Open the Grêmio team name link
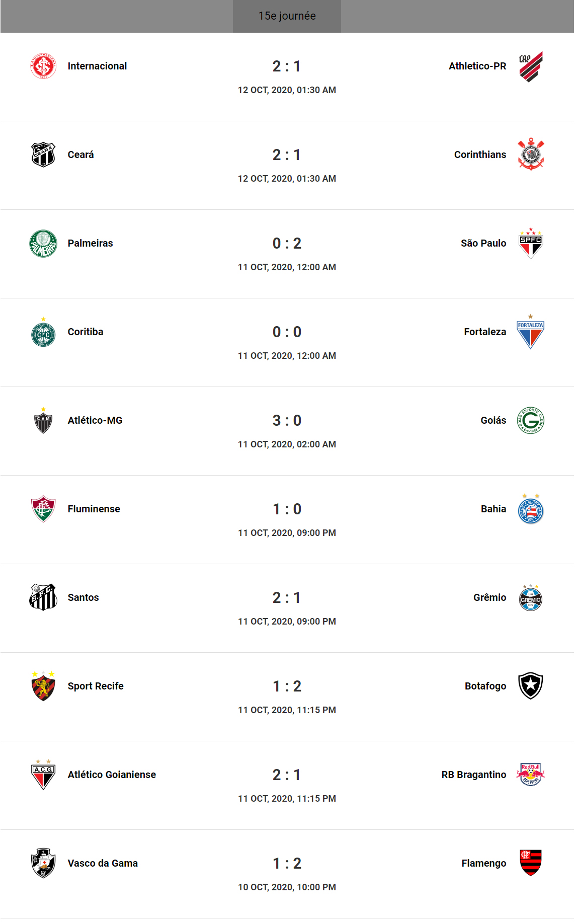The height and width of the screenshot is (924, 575). [x=489, y=597]
